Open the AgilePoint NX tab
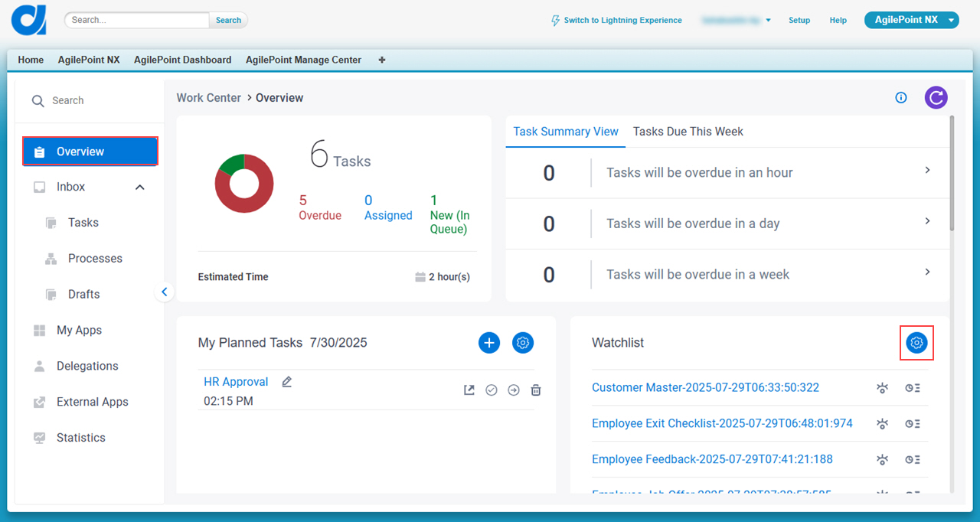The width and height of the screenshot is (980, 522). 89,60
